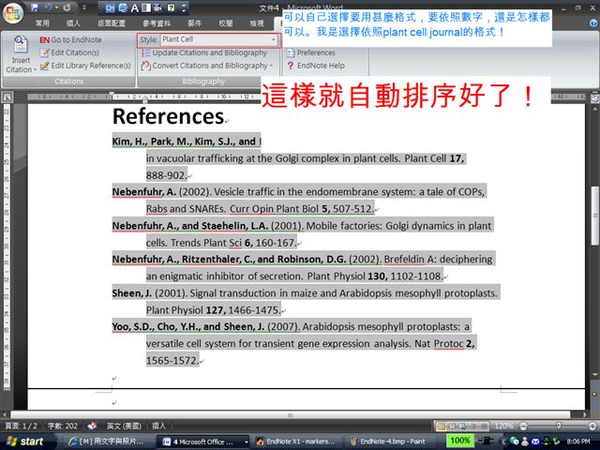Image resolution: width=600 pixels, height=450 pixels.
Task: Click the 120% zoom level
Action: [x=503, y=426]
